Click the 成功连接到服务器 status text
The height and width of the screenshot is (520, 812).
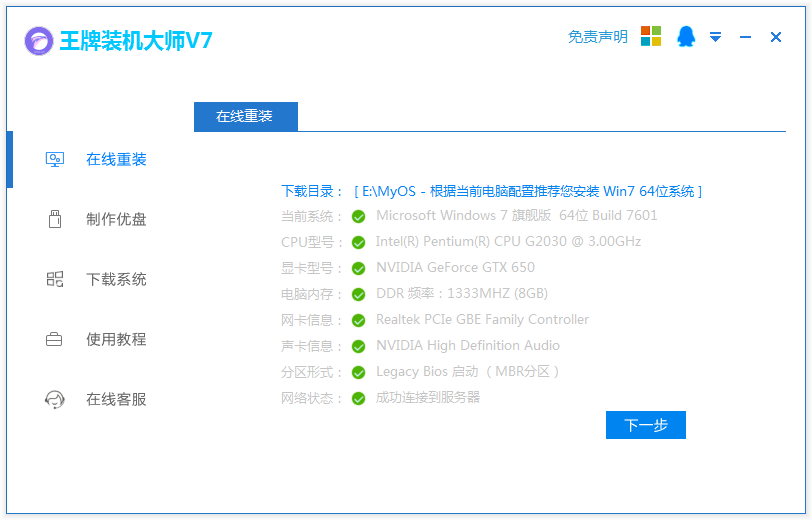[x=428, y=397]
